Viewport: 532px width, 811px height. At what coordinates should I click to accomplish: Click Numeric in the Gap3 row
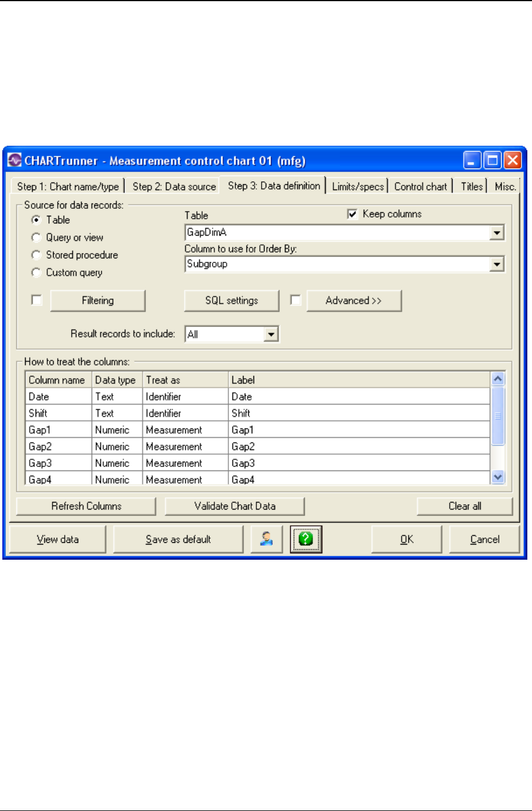pos(117,463)
